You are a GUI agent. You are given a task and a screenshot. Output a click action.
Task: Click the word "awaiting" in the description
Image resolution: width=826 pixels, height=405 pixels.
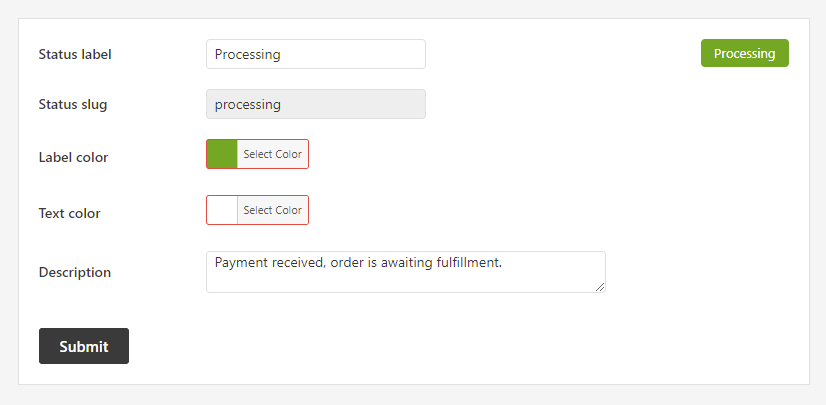400,263
